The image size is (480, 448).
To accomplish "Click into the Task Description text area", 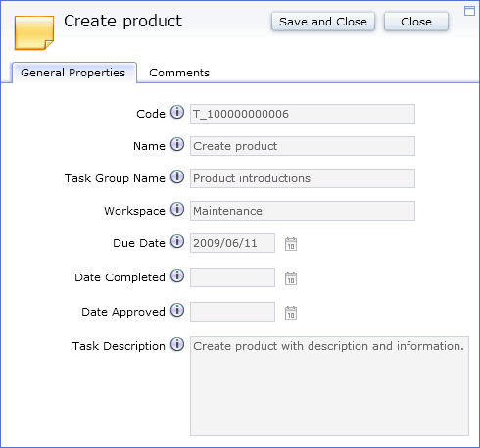I will [329, 386].
